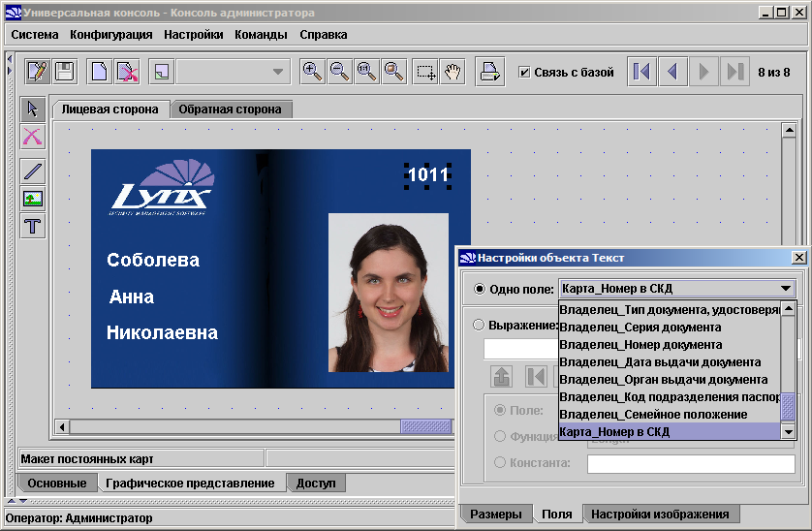Open the Настройки menu

click(x=193, y=35)
